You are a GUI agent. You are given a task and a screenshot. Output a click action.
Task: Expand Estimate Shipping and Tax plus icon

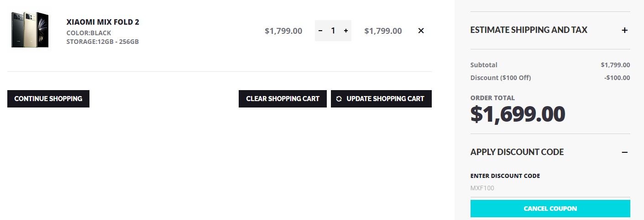[625, 30]
